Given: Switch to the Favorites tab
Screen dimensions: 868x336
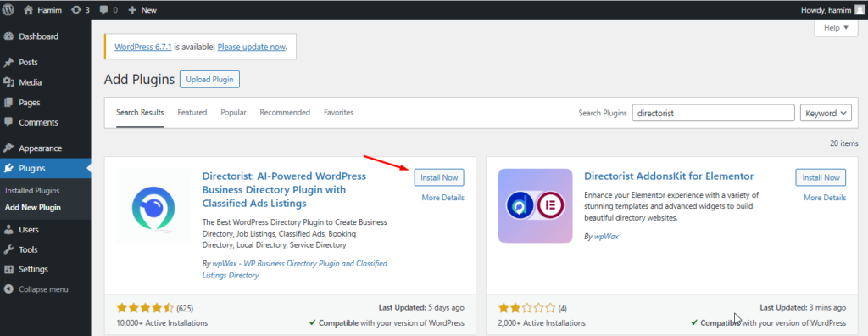Looking at the screenshot, I should 339,113.
